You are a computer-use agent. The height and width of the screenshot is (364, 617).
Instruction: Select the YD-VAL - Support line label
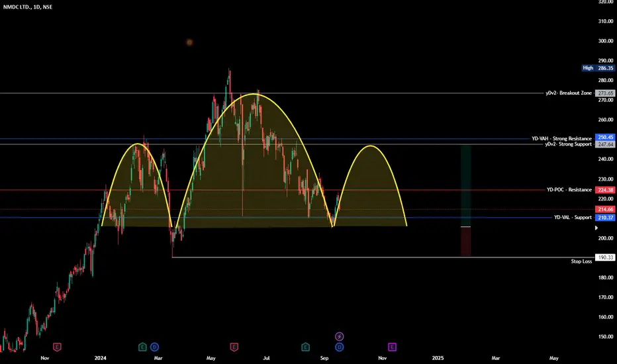coord(573,218)
